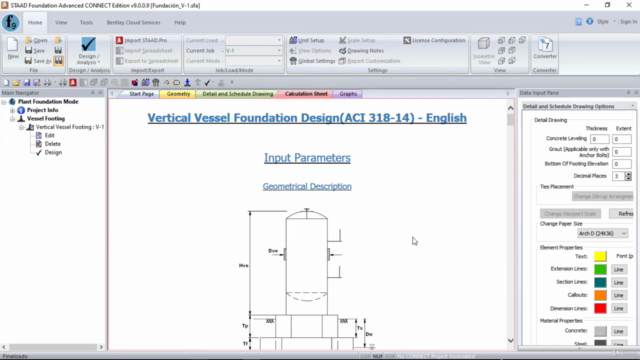The height and width of the screenshot is (360, 640).
Task: Open the Current Mode dropdown
Action: (x=279, y=61)
